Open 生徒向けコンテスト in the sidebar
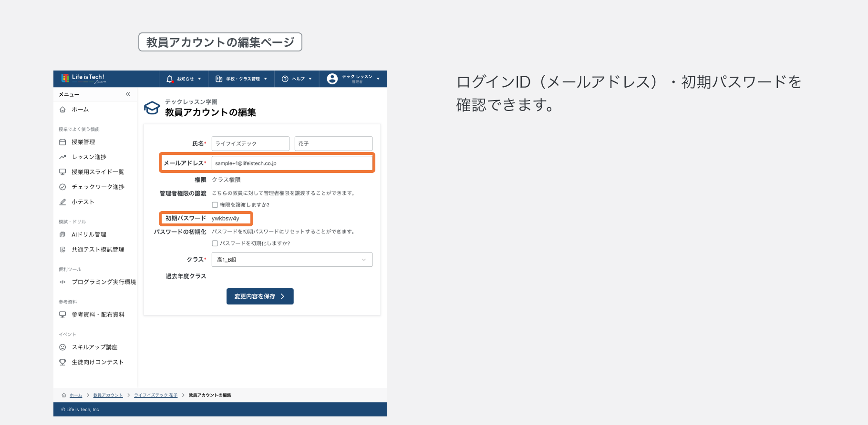Screen dimensions: 868x425 (x=98, y=362)
